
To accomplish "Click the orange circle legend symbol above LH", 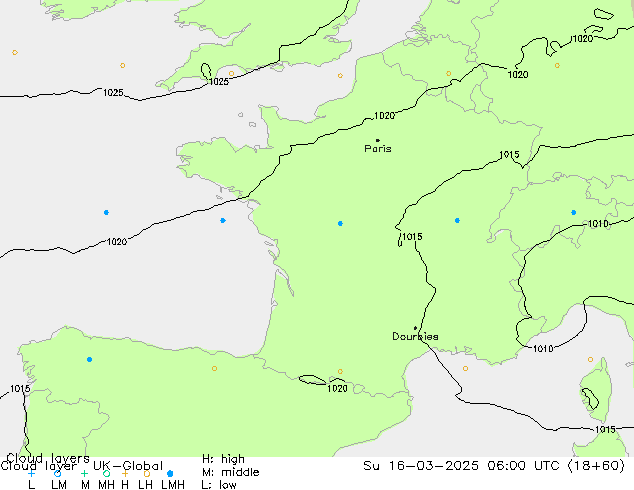I will pyautogui.click(x=147, y=473).
